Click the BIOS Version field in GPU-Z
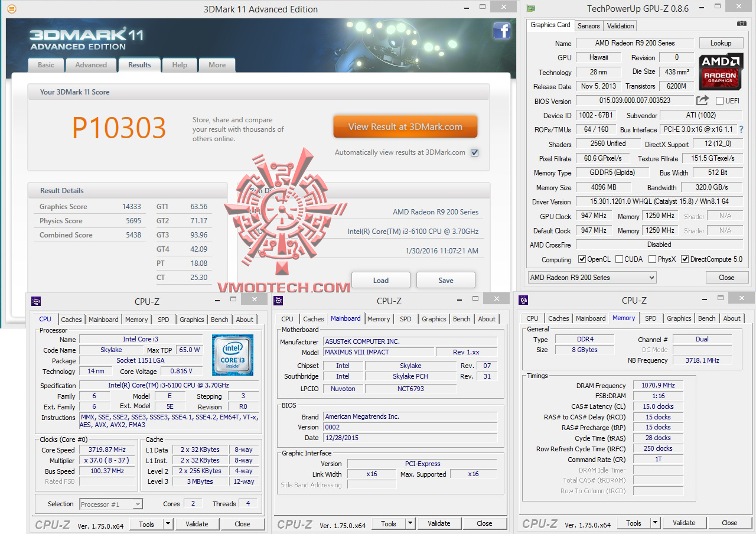Image resolution: width=756 pixels, height=534 pixels. (x=635, y=101)
